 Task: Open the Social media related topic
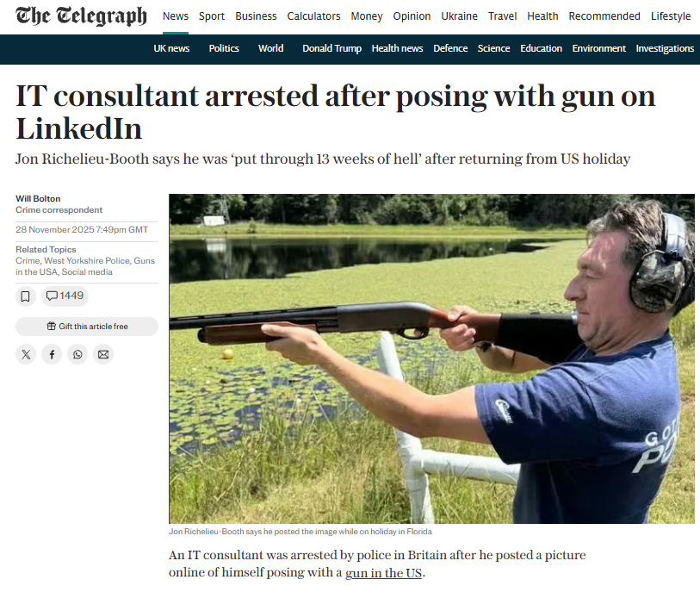[87, 271]
